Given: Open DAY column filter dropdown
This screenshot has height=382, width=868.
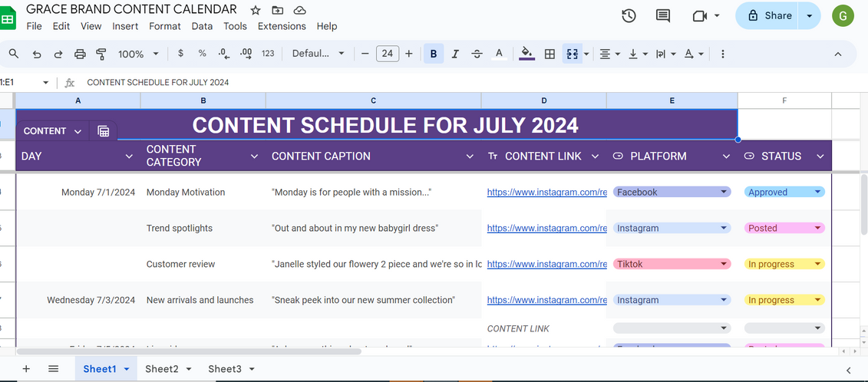Looking at the screenshot, I should tap(129, 156).
